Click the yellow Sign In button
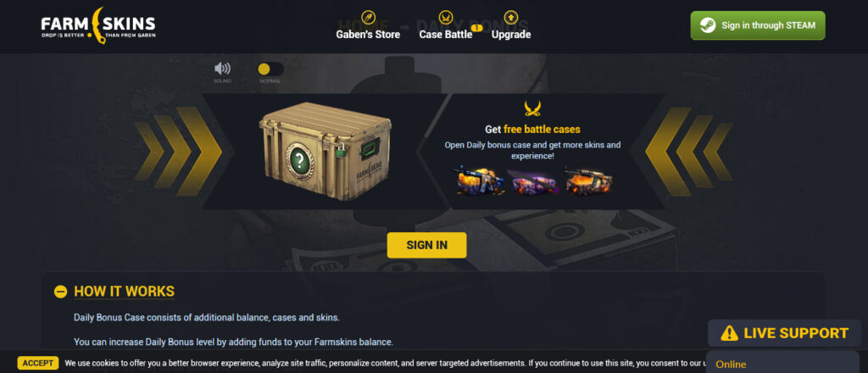Screen dimensions: 868x373 click(x=427, y=245)
